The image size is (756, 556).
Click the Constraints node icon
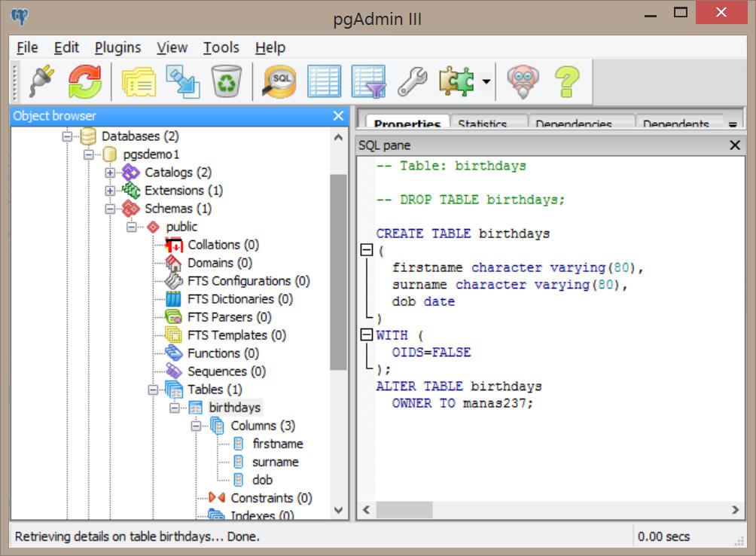point(217,498)
